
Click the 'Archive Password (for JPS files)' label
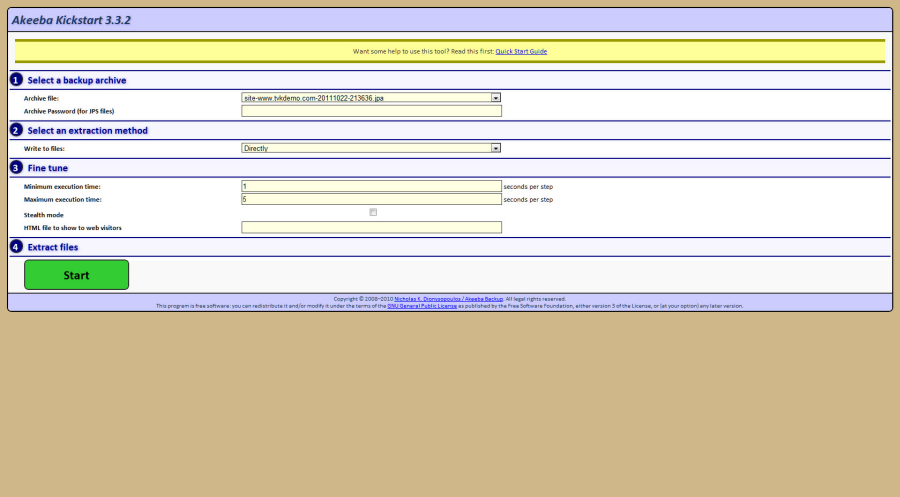[69, 111]
